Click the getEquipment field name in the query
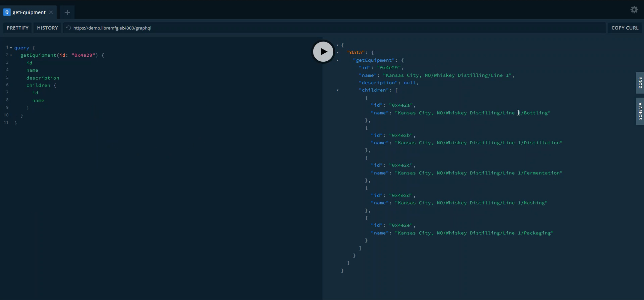The height and width of the screenshot is (300, 644). point(38,55)
